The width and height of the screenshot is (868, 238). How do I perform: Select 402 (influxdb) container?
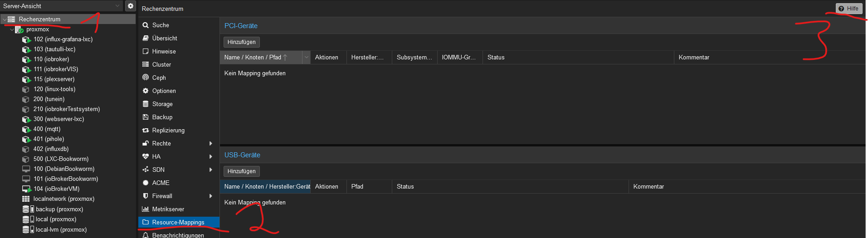51,149
